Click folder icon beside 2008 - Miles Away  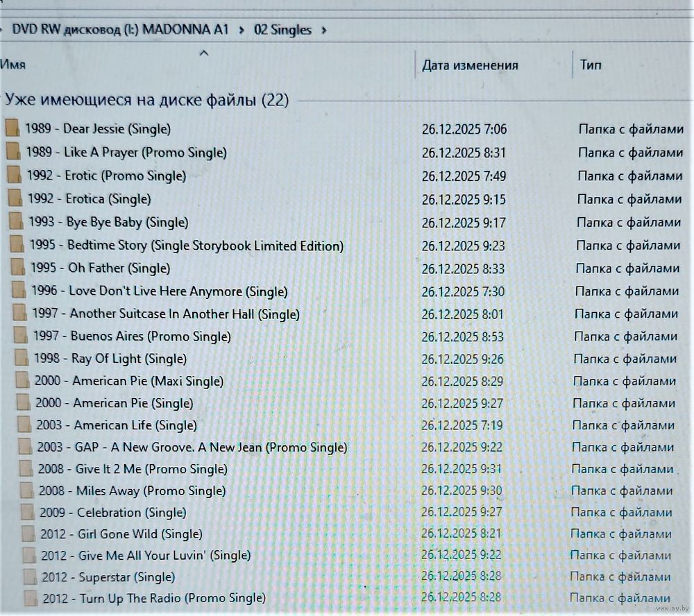(x=26, y=491)
